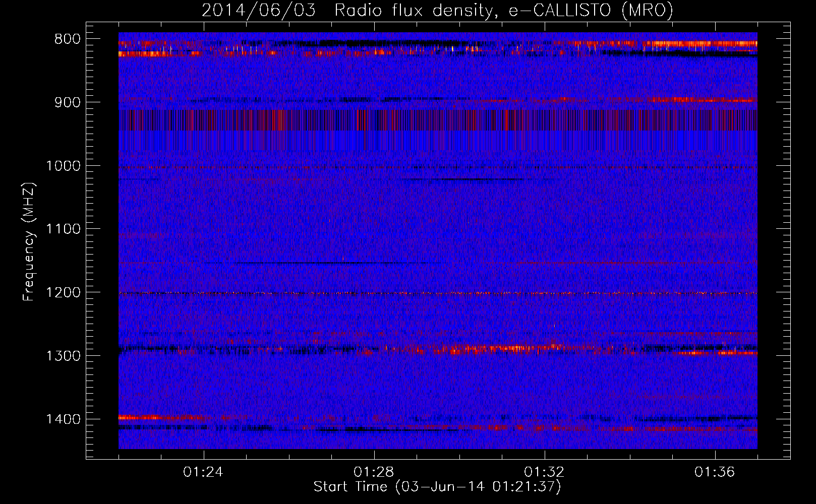Click the 01:28 time tick label
816x504 pixels.
pyautogui.click(x=374, y=472)
